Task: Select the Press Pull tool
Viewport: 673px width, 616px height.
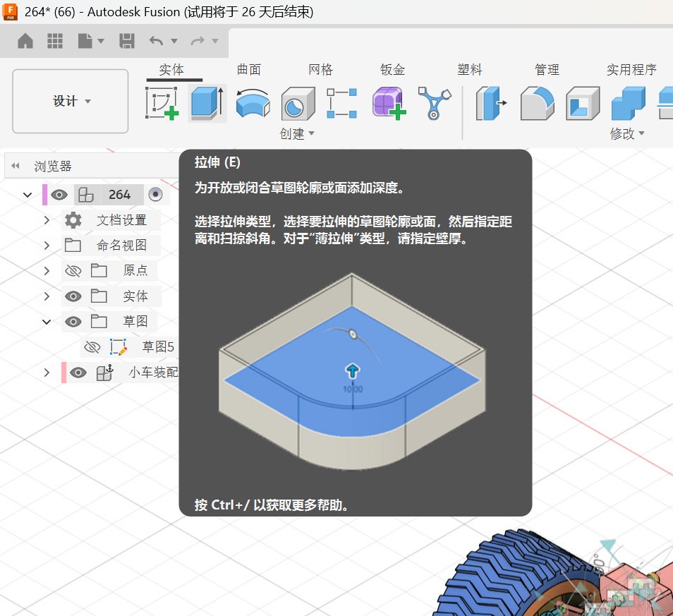Action: coord(491,104)
